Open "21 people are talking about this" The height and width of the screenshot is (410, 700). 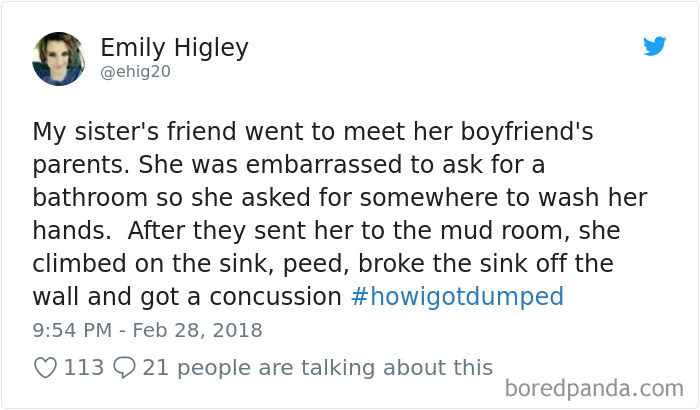coord(318,368)
